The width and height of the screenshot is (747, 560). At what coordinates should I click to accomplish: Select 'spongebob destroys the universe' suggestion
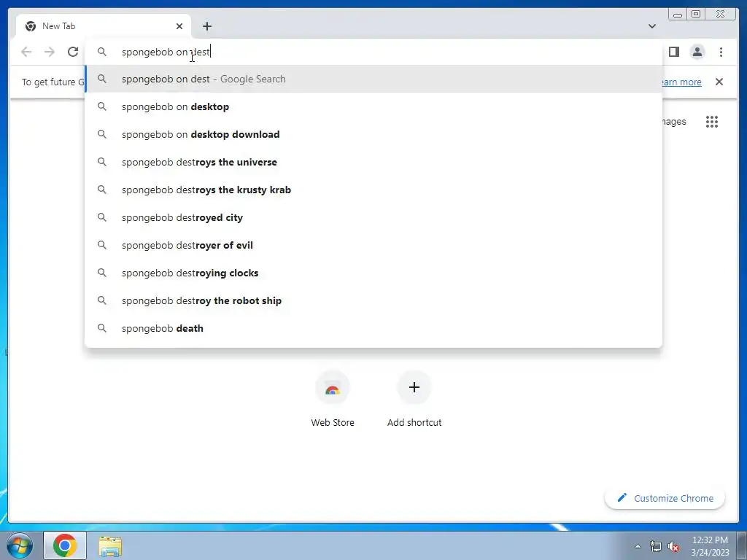[x=373, y=162]
